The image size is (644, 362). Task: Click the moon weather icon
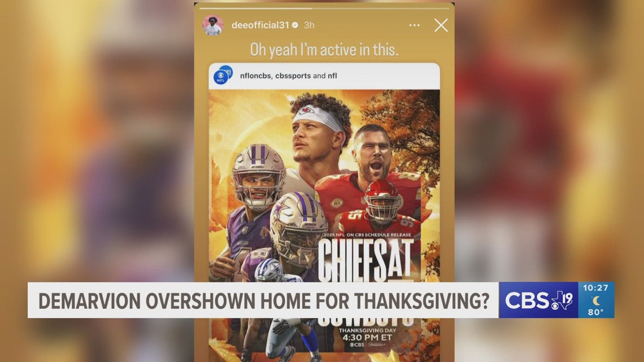[596, 300]
